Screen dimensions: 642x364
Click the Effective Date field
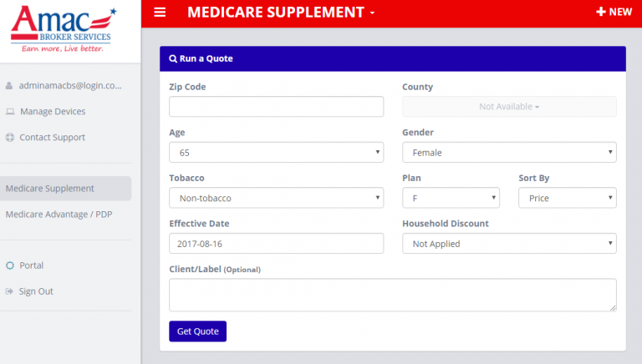click(x=276, y=244)
